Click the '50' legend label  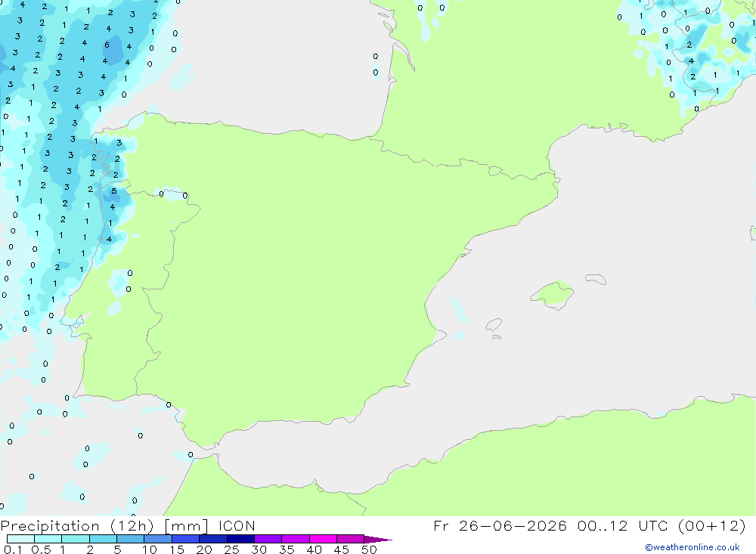click(369, 549)
